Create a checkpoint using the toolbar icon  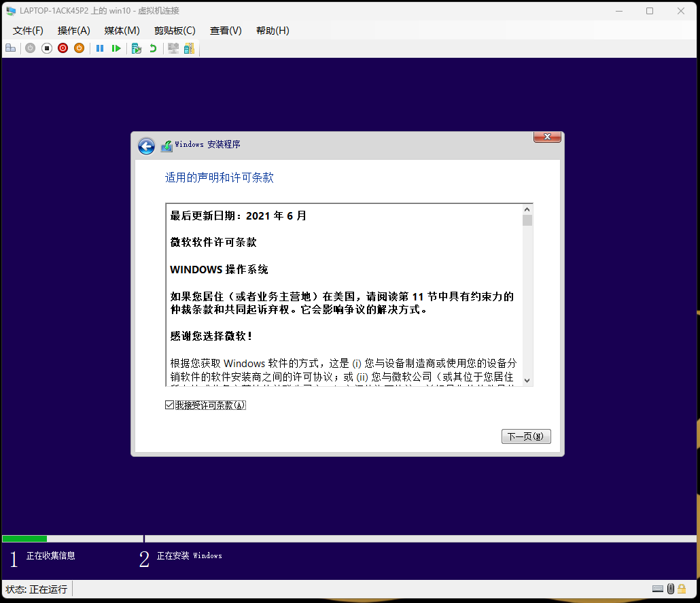point(137,48)
